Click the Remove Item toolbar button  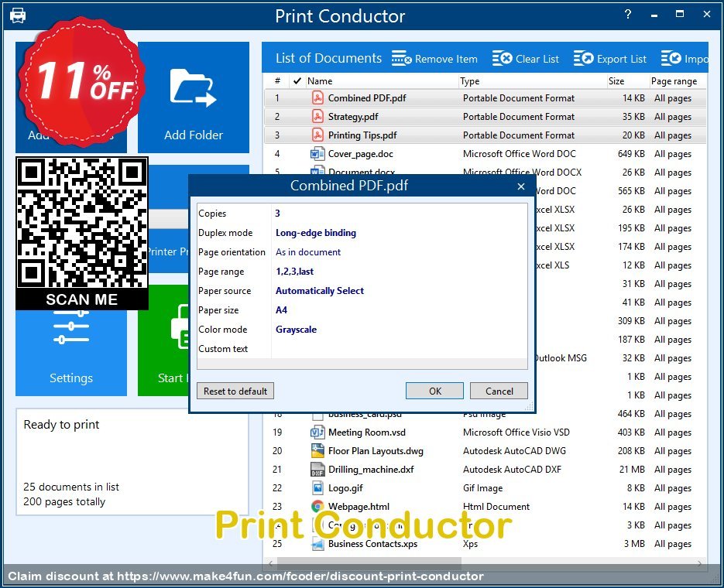click(434, 59)
